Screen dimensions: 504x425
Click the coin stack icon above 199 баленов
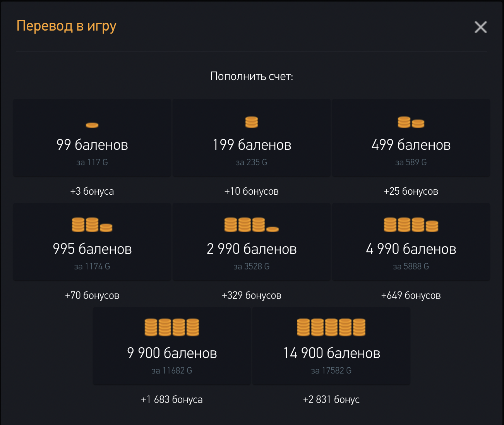pos(252,122)
